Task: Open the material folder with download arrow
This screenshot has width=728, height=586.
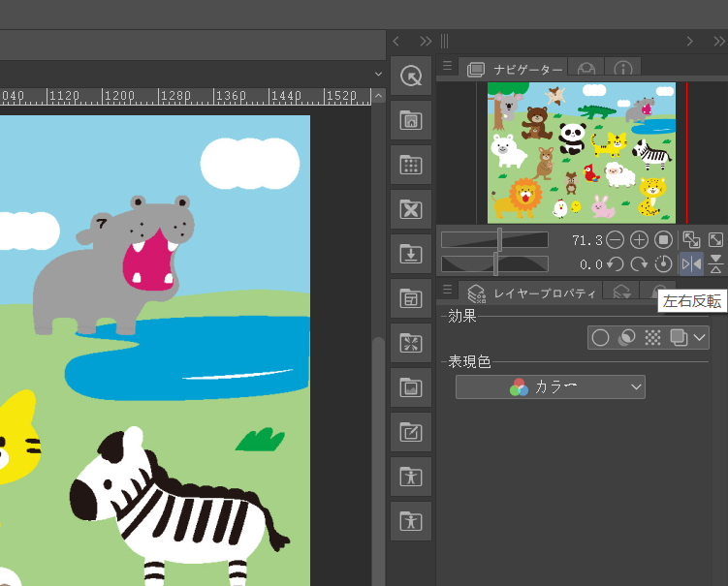Action: coord(410,255)
